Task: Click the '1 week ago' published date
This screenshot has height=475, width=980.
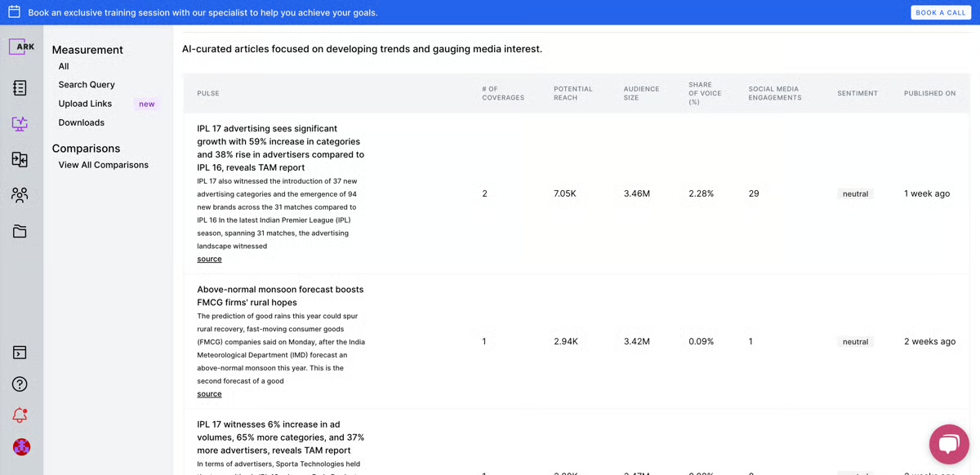Action: (927, 194)
